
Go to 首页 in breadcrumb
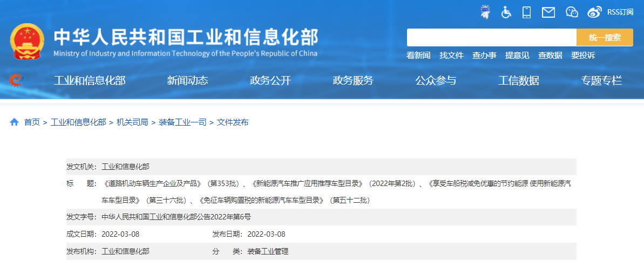pyautogui.click(x=32, y=122)
